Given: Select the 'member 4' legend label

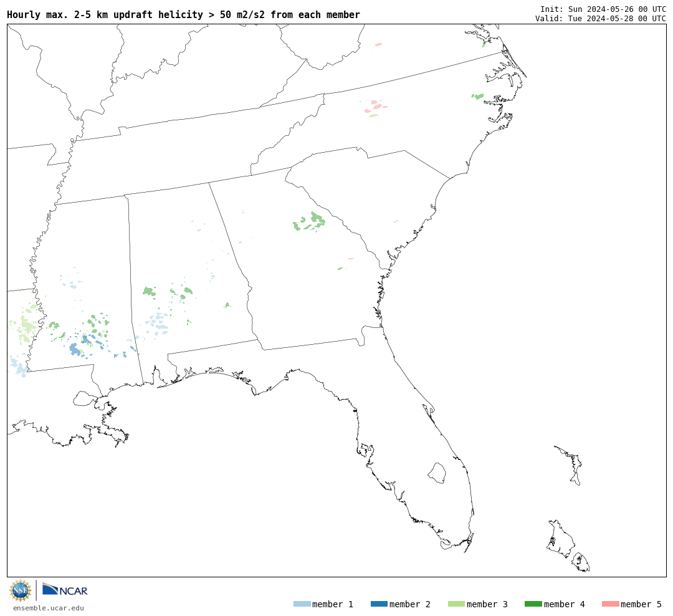Looking at the screenshot, I should coord(564,604).
